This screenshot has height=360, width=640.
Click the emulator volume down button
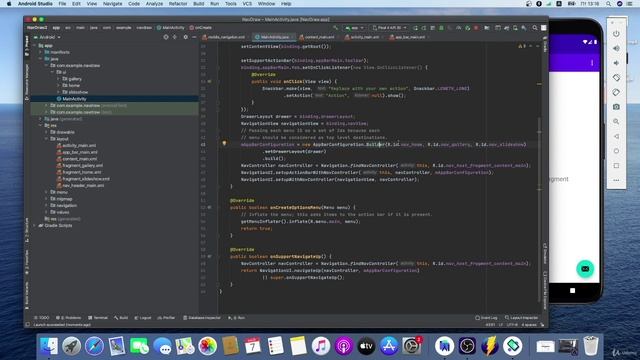tap(616, 63)
